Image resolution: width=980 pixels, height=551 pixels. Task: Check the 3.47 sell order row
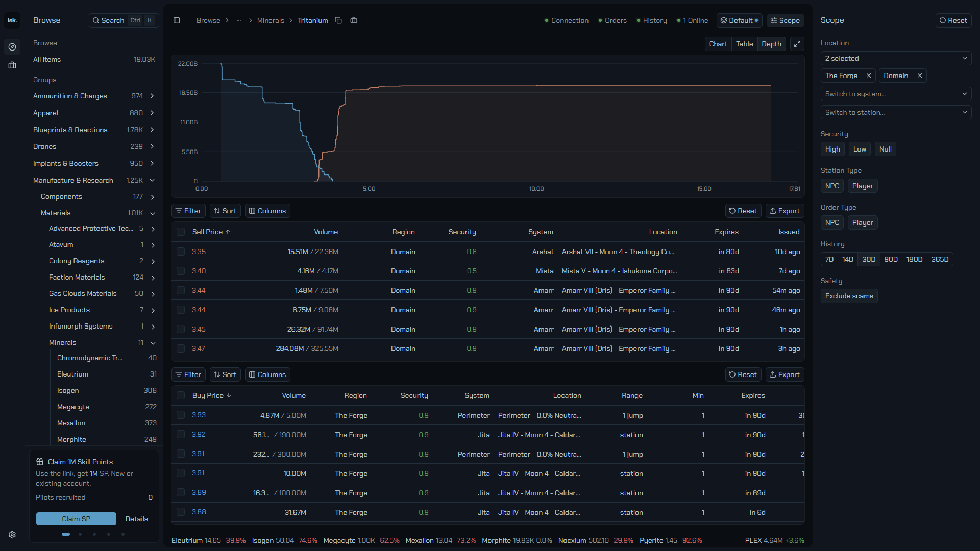tap(181, 348)
